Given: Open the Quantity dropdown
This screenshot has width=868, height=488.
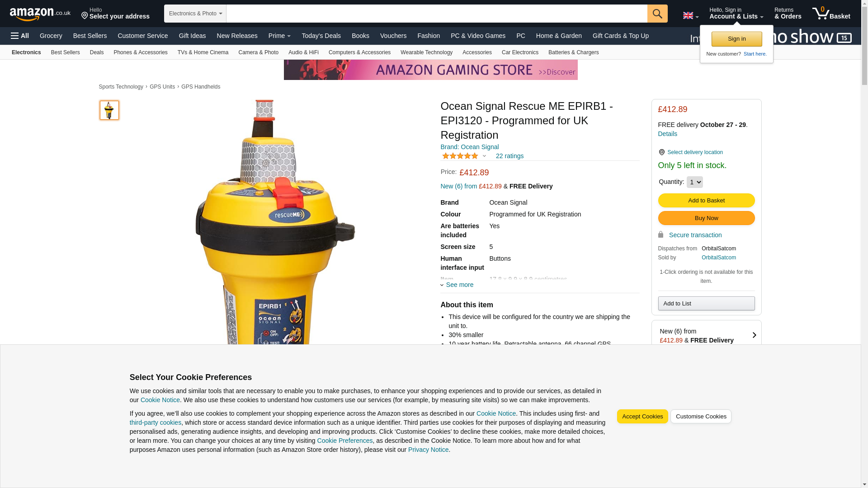Looking at the screenshot, I should [694, 182].
